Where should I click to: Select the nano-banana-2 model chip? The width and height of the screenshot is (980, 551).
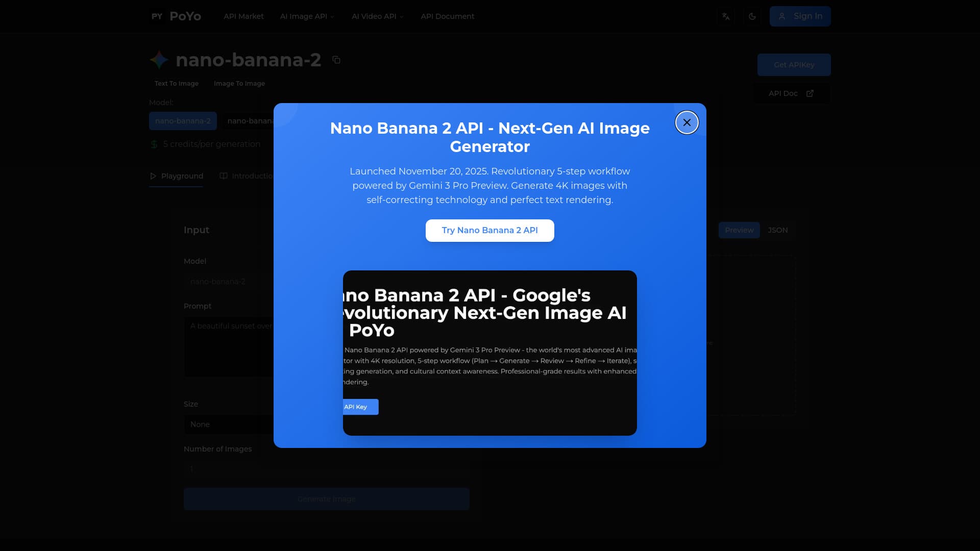pyautogui.click(x=183, y=121)
